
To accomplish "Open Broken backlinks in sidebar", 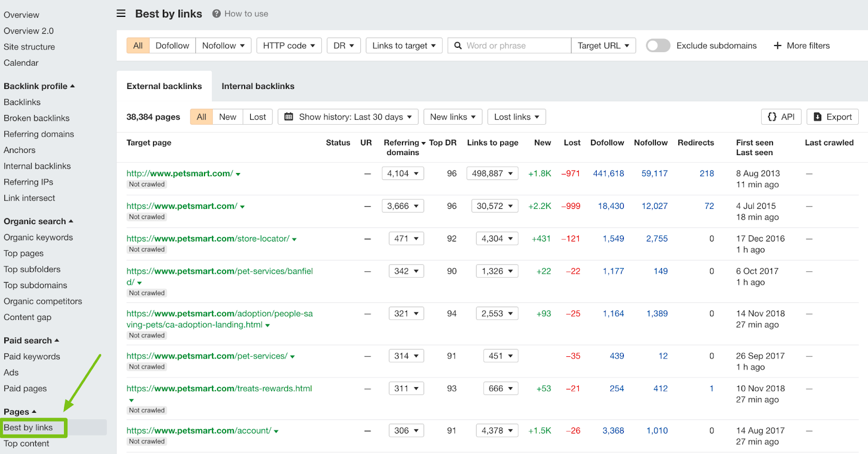I will click(36, 118).
